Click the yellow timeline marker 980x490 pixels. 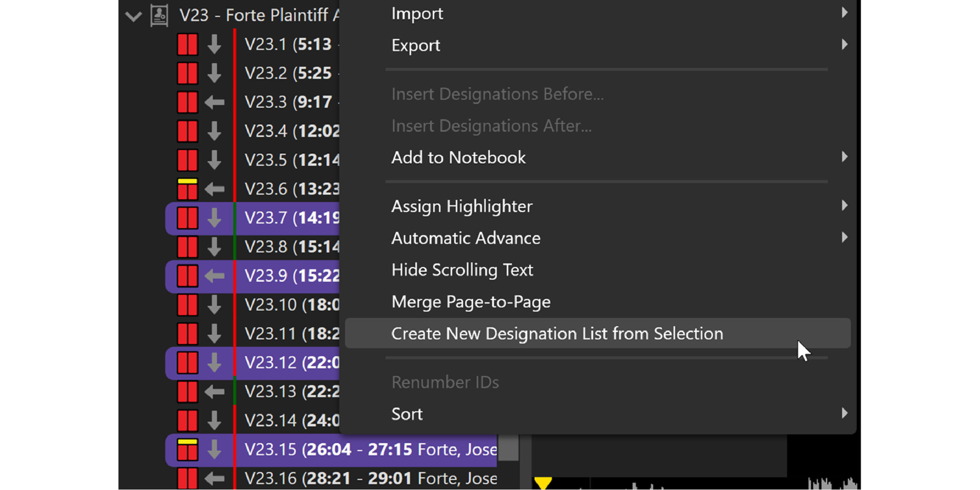coord(543,483)
